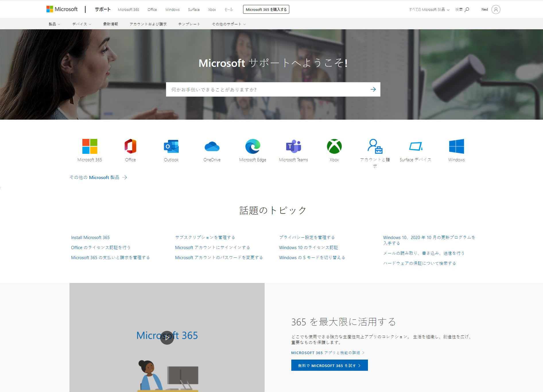Play the Microsoft 365 video

coord(167,337)
